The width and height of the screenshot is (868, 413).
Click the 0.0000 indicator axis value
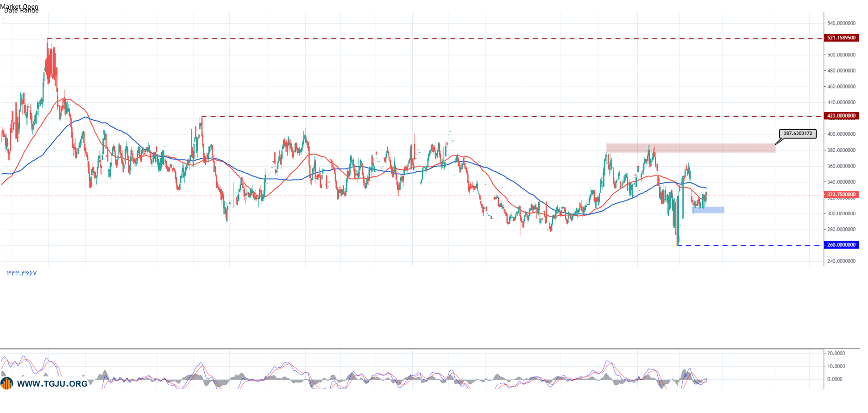point(835,379)
